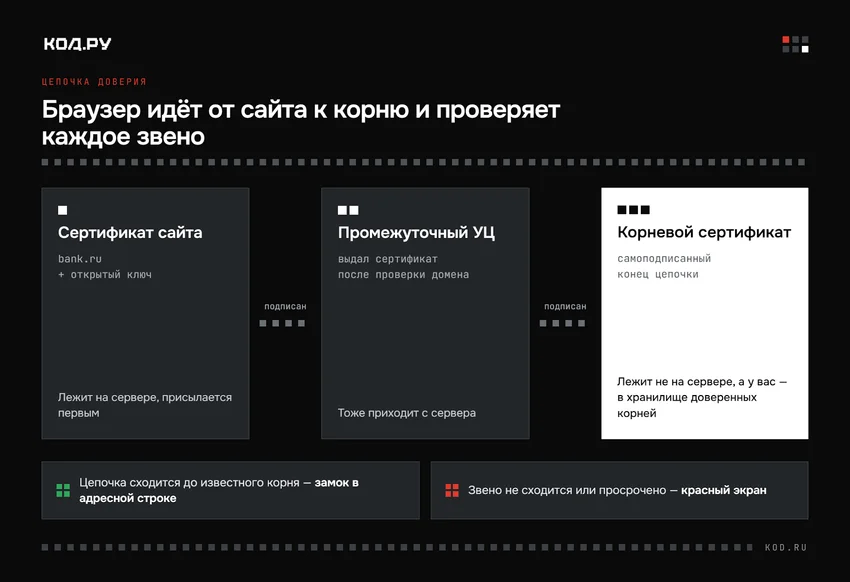Click 'после проверки домена' line

pyautogui.click(x=403, y=275)
